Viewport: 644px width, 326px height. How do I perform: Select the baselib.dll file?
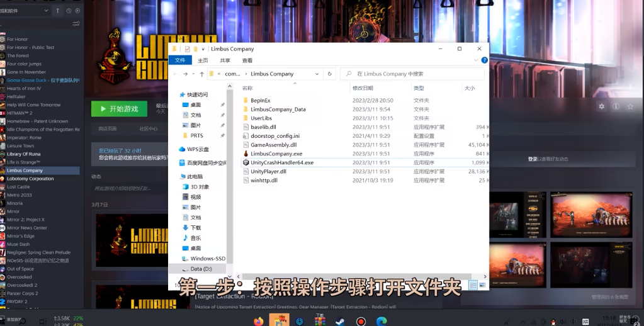pyautogui.click(x=263, y=127)
